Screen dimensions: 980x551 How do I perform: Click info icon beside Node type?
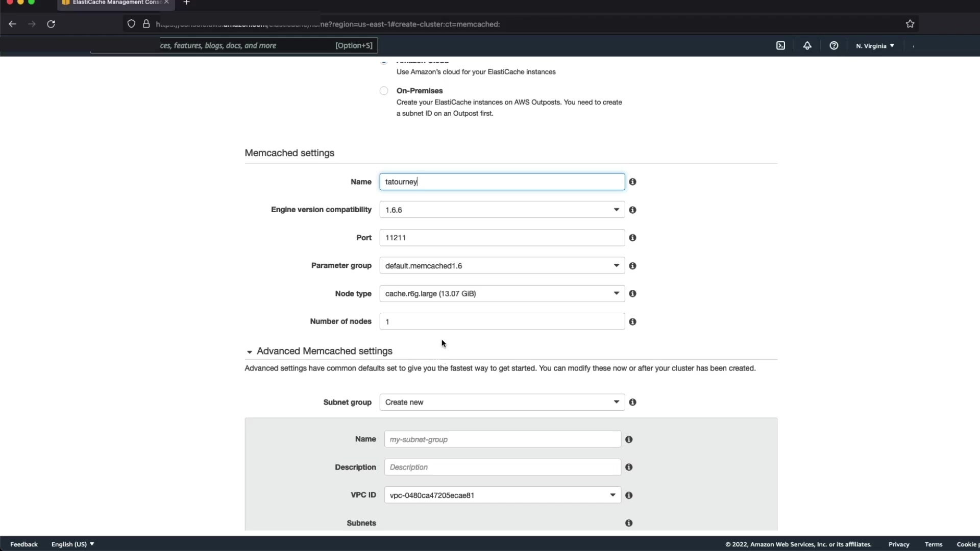click(632, 293)
